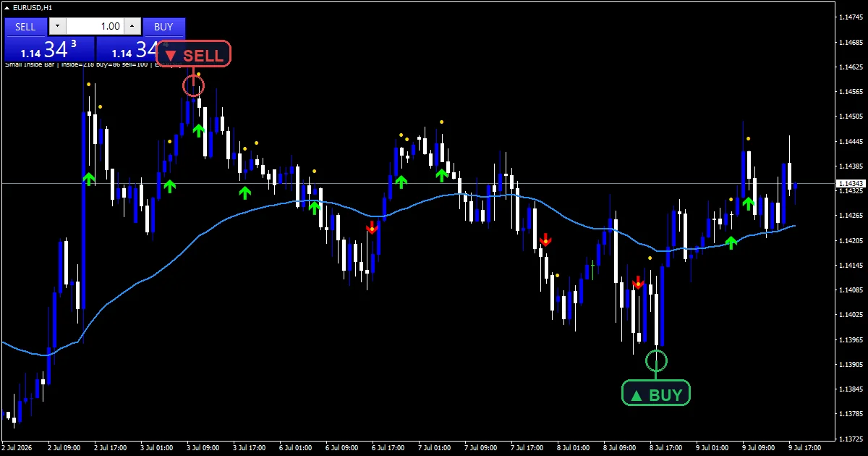This screenshot has height=456, width=868.
Task: Click price axis label 1.13725
Action: tap(853, 439)
